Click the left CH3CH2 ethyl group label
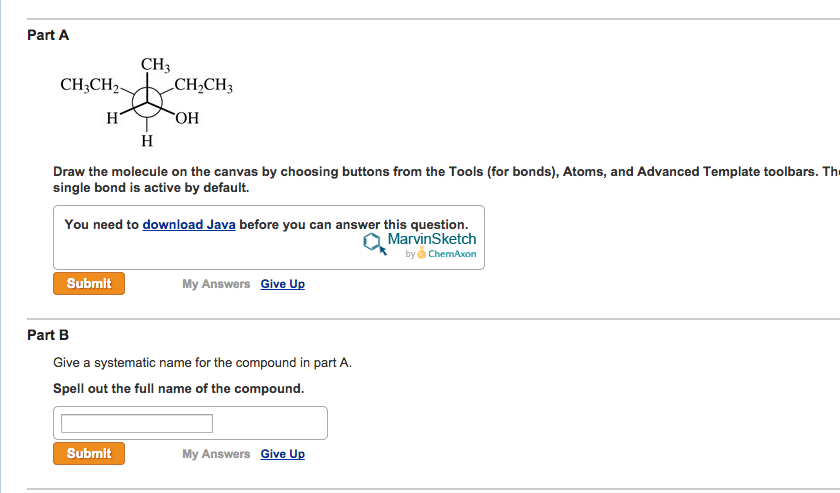The height and width of the screenshot is (493, 840). point(89,85)
